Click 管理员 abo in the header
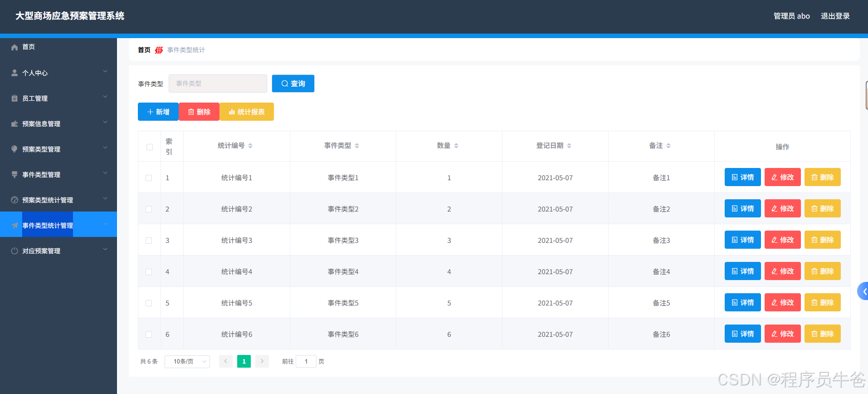868x394 pixels. pos(791,16)
